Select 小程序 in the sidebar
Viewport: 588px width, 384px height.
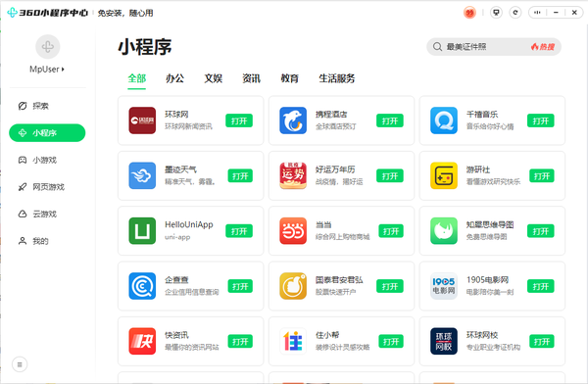click(47, 133)
